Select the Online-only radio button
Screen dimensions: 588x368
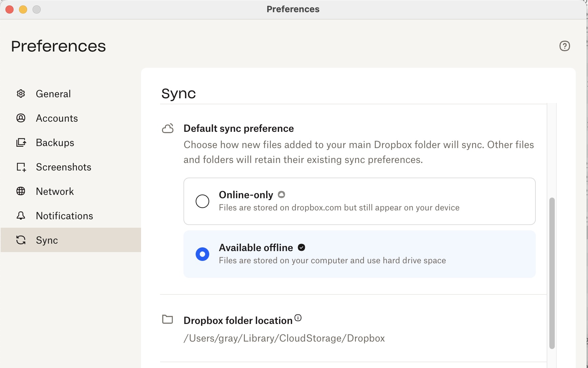pyautogui.click(x=202, y=201)
